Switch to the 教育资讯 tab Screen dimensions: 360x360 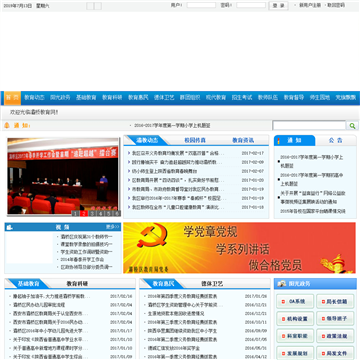pos(243,140)
